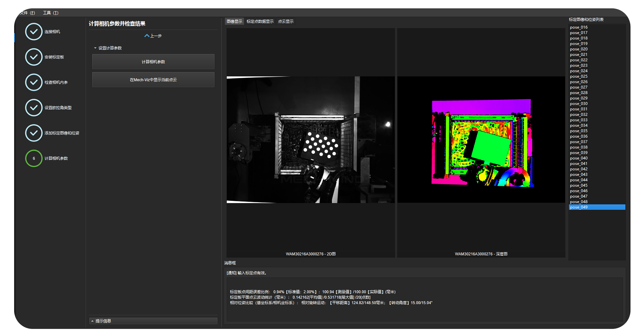The width and height of the screenshot is (644, 336).
Task: Select pose_034 in the pose list
Action: pyautogui.click(x=597, y=125)
